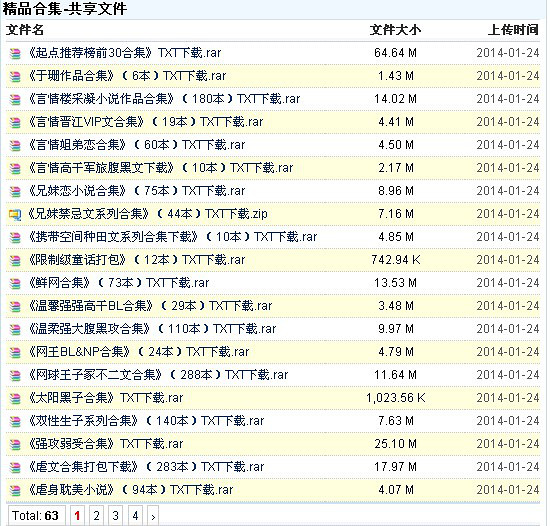Image resolution: width=550 pixels, height=526 pixels.
Task: Open 《携带空间种田文系列合集下载》(10本) file link
Action: (173, 237)
